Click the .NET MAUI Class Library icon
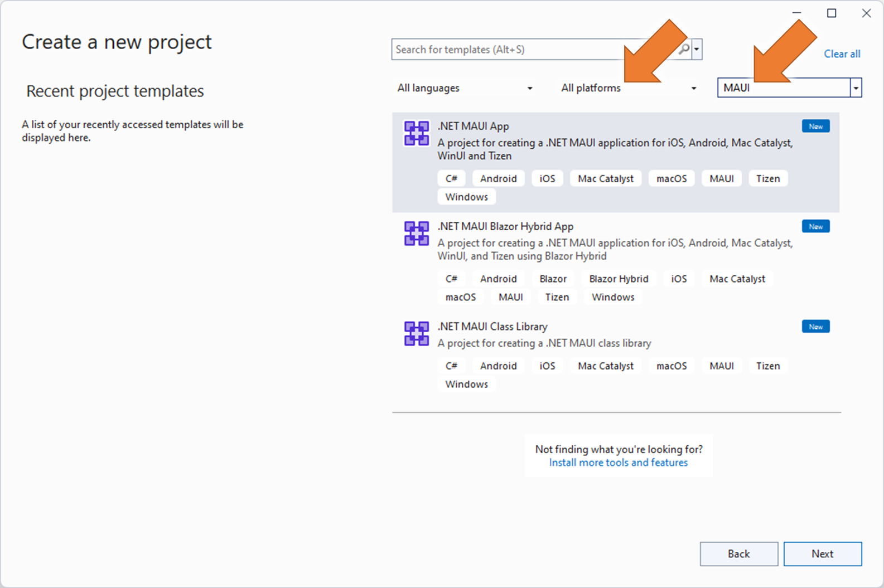This screenshot has width=884, height=588. coord(417,334)
